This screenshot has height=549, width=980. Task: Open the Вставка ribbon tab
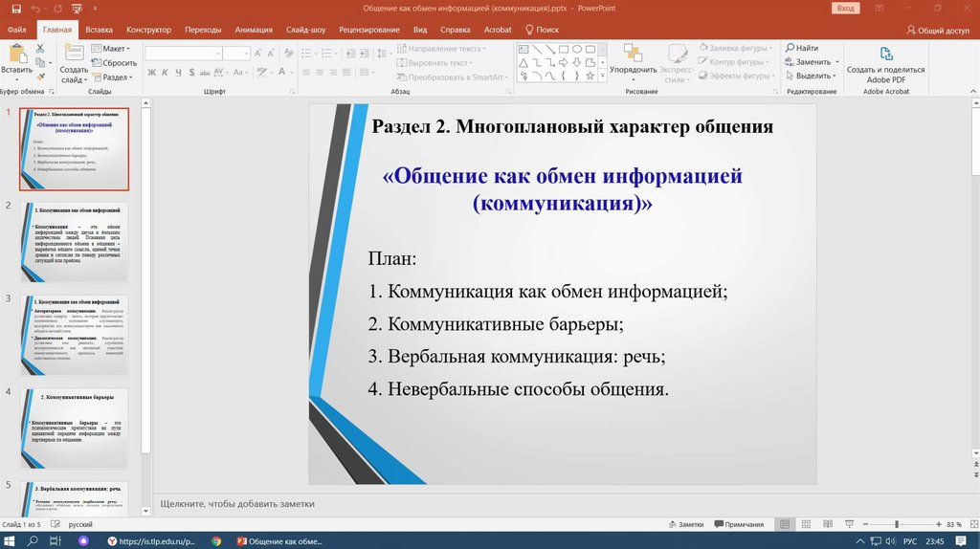99,30
